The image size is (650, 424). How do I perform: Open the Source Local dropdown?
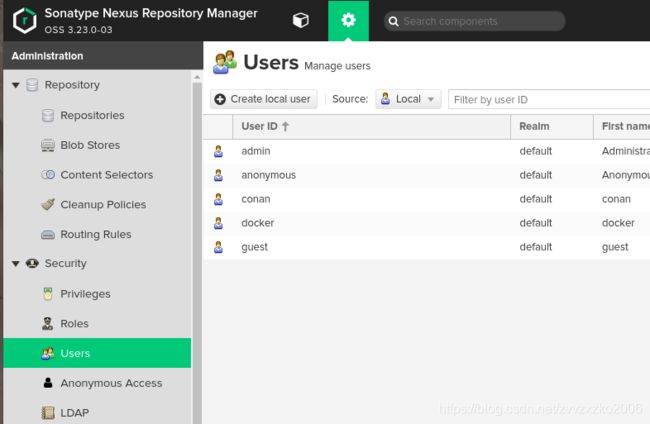click(408, 99)
